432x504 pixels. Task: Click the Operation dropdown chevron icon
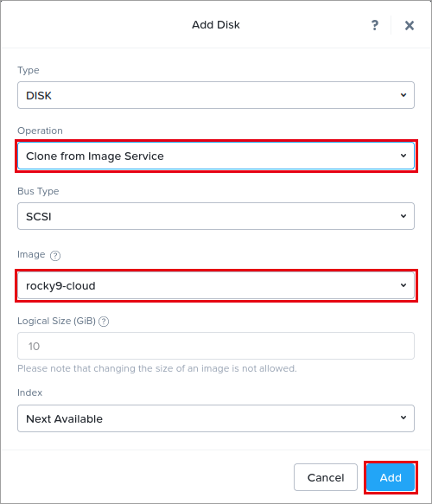(403, 156)
